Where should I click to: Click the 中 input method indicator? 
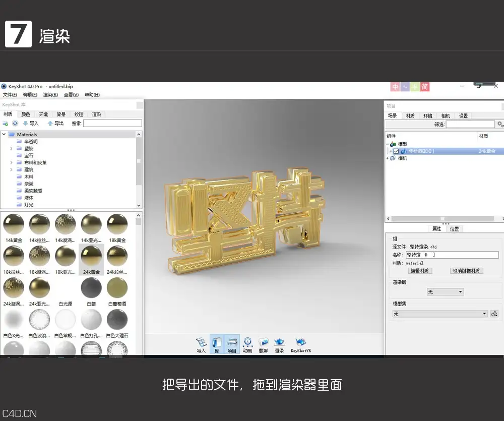(x=395, y=87)
